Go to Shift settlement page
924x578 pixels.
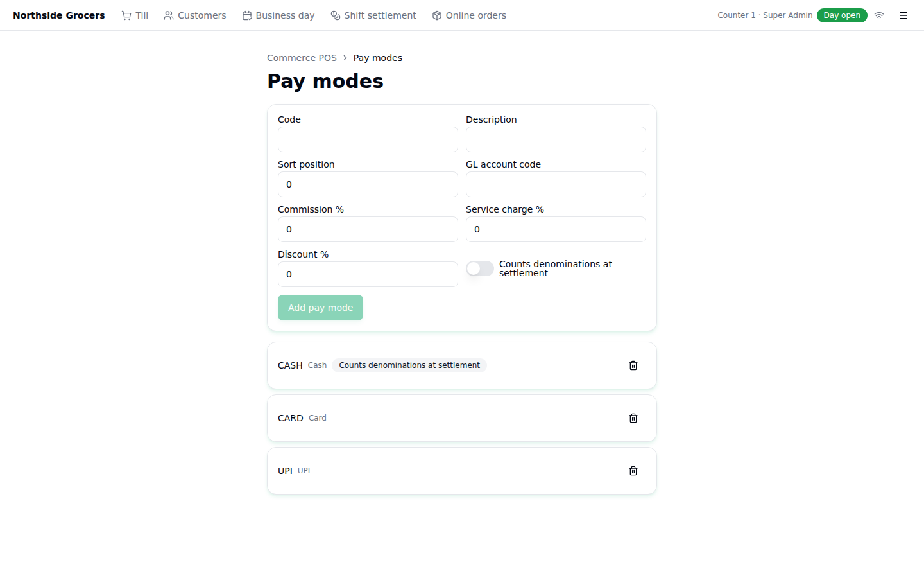pos(373,15)
